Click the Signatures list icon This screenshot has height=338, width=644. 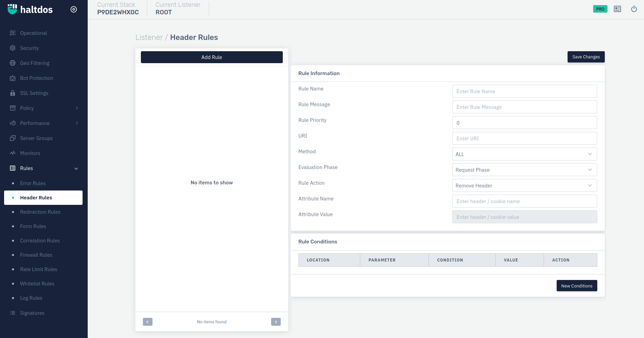pos(13,313)
